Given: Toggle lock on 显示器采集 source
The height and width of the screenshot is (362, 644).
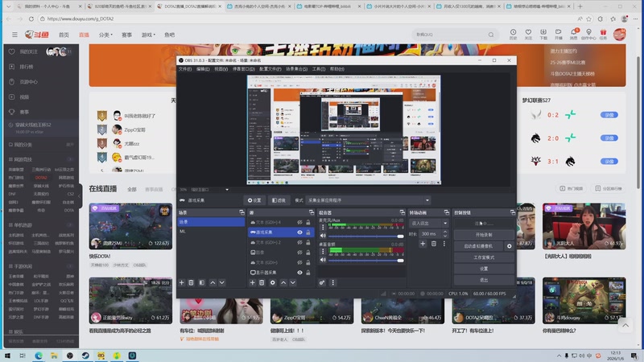Looking at the screenshot, I should coord(308,273).
